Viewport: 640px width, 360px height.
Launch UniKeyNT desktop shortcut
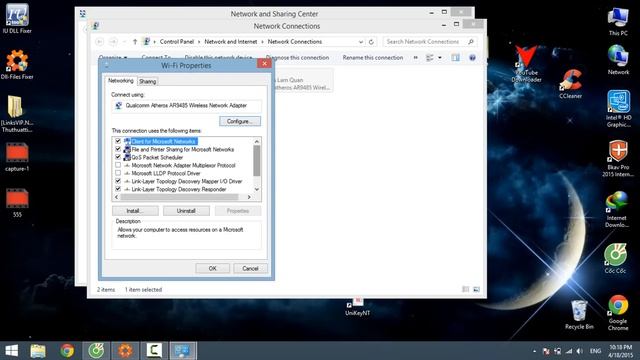point(358,307)
